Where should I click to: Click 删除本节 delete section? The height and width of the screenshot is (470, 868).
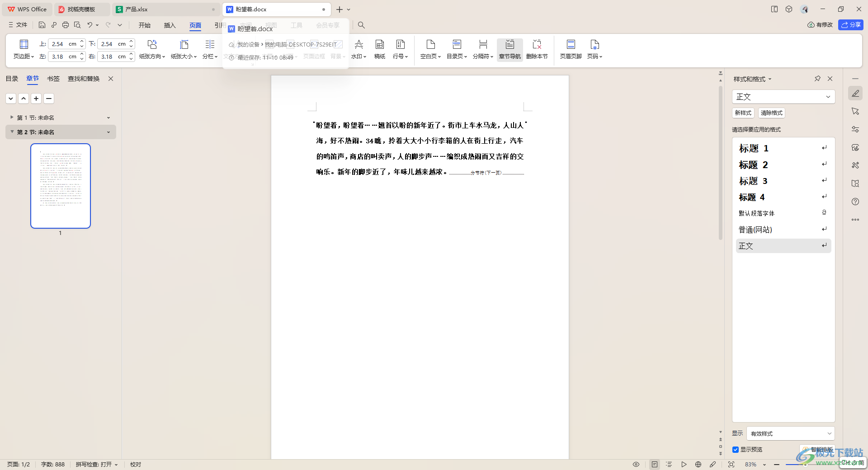click(537, 49)
